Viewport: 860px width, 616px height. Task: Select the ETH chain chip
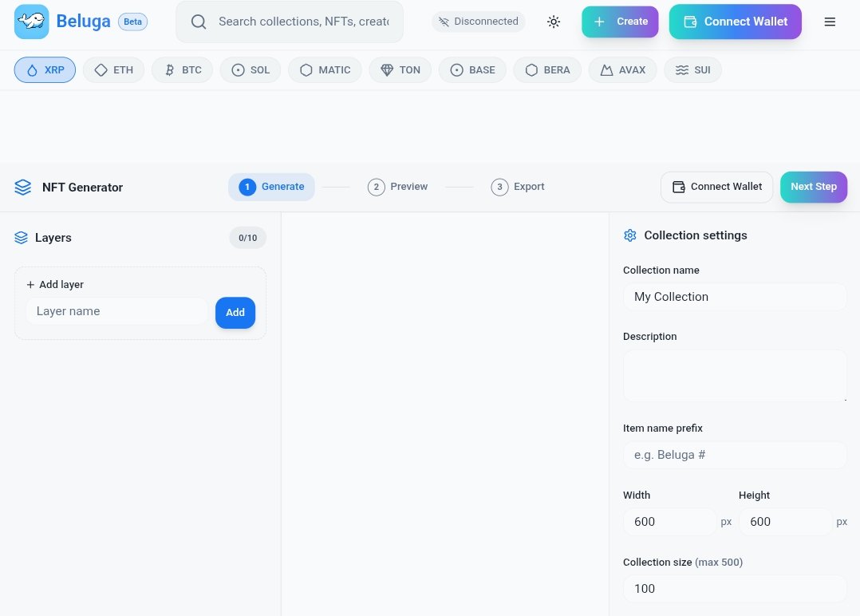pos(113,70)
